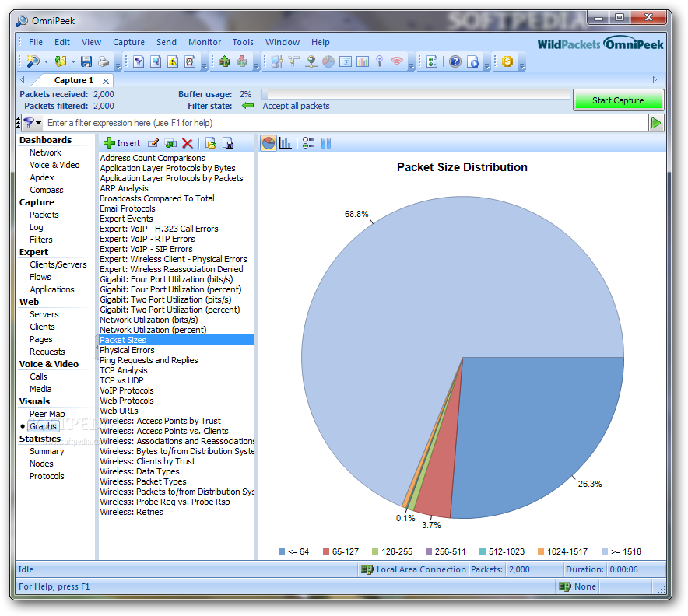Click the >= 1518 legend swatch
Viewport: 688px width, 616px height.
point(605,551)
